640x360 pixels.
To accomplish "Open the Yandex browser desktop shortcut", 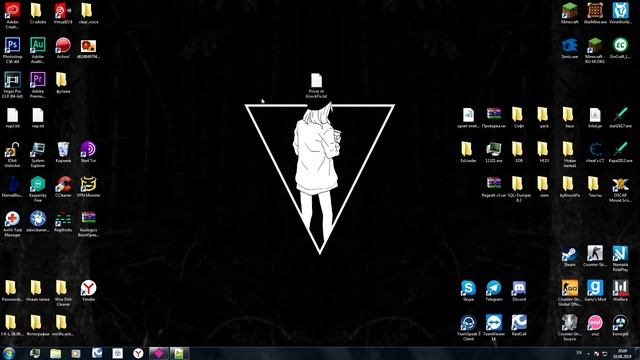I will pos(88,290).
